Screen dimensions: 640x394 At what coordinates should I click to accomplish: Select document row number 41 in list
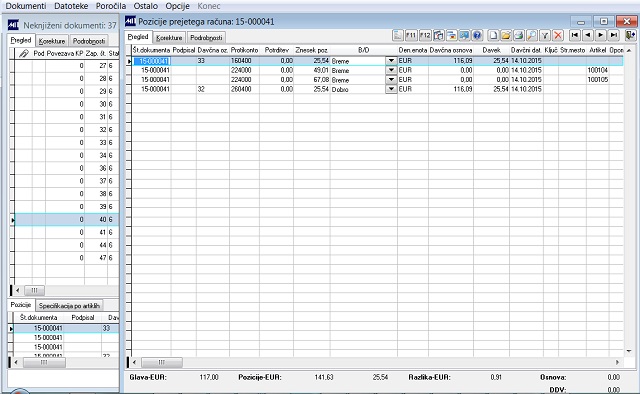pyautogui.click(x=67, y=232)
